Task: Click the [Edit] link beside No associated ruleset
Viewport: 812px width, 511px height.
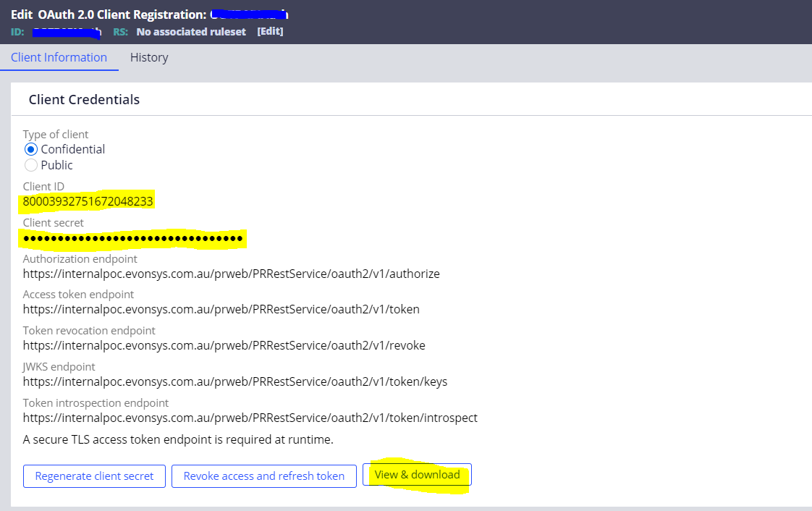Action: click(270, 31)
